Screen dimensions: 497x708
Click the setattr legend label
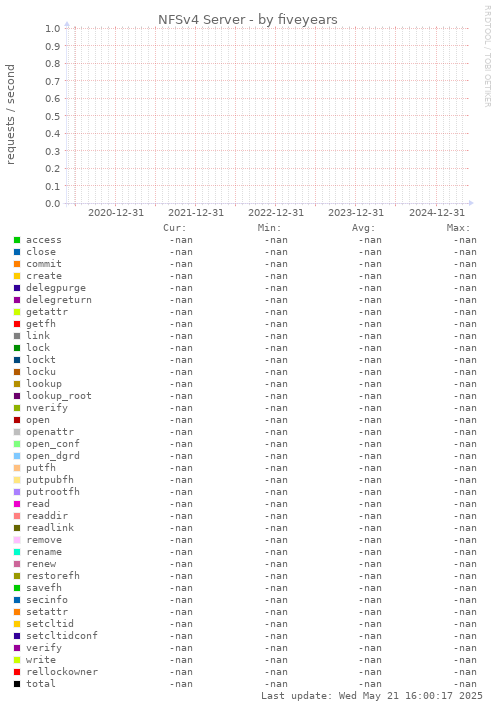coord(47,612)
